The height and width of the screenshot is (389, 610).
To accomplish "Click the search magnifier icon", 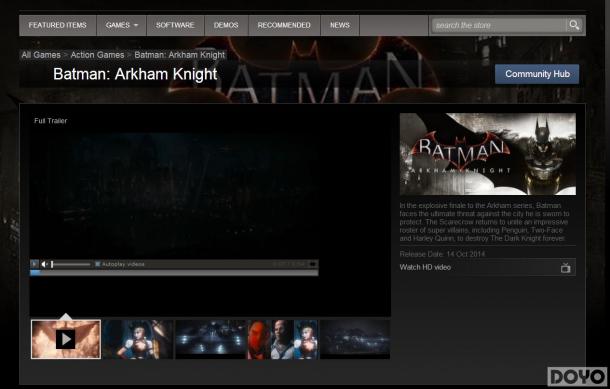I will [574, 25].
